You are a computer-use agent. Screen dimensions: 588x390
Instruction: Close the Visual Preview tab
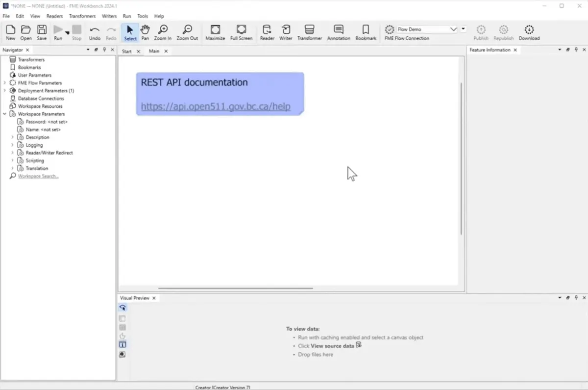pos(154,298)
